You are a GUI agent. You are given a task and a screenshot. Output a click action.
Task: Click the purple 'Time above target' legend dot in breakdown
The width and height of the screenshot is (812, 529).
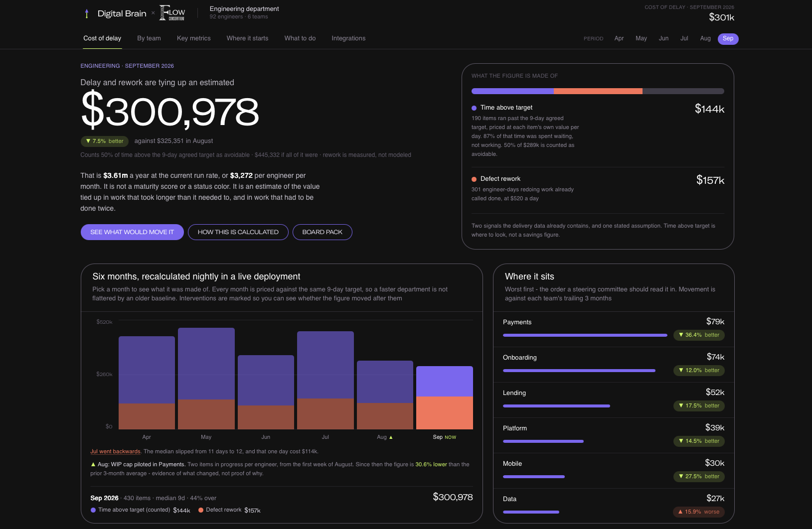coord(474,108)
